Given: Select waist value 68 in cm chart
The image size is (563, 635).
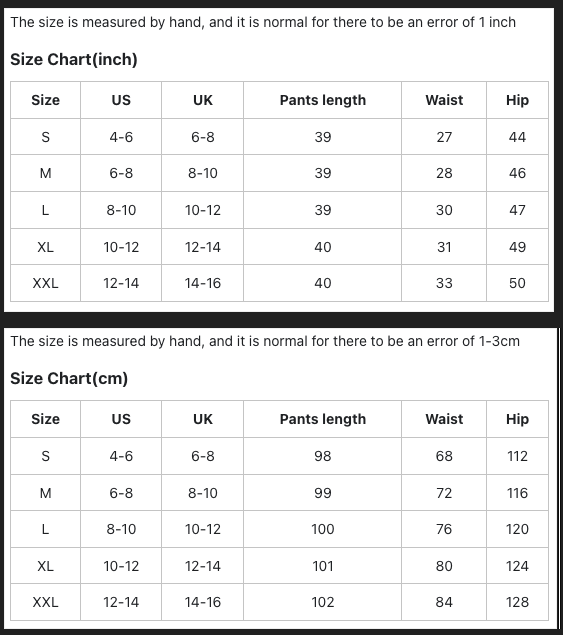Looking at the screenshot, I should (x=444, y=456).
